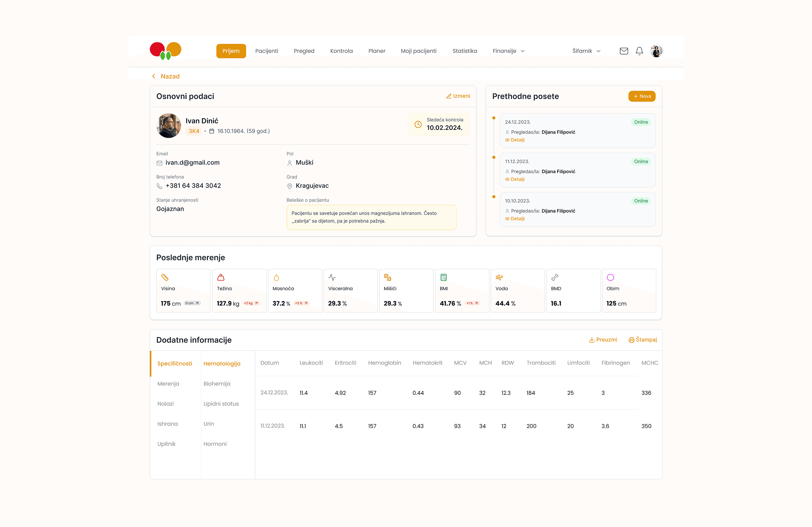Click the Nova visit button
The image size is (812, 527).
(641, 96)
